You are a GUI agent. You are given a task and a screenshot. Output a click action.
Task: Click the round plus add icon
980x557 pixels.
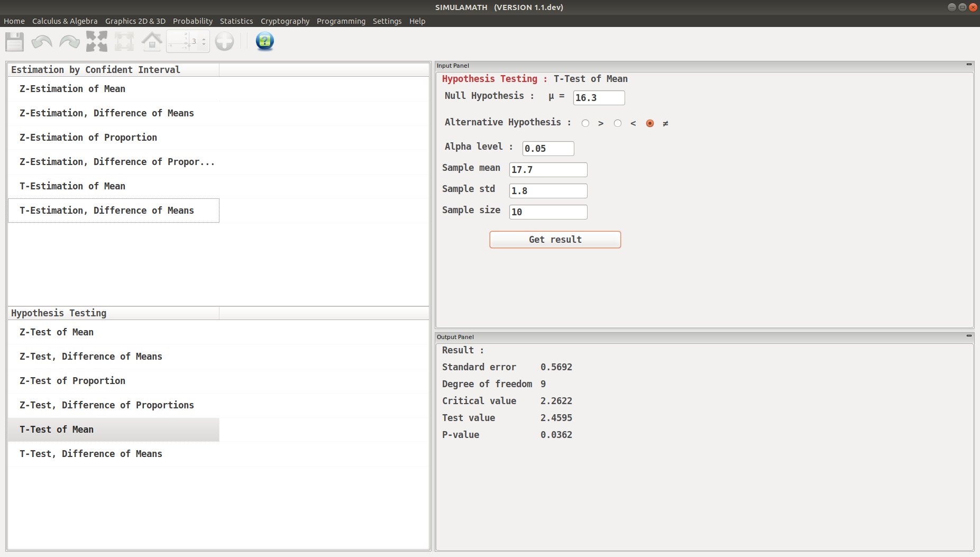225,41
